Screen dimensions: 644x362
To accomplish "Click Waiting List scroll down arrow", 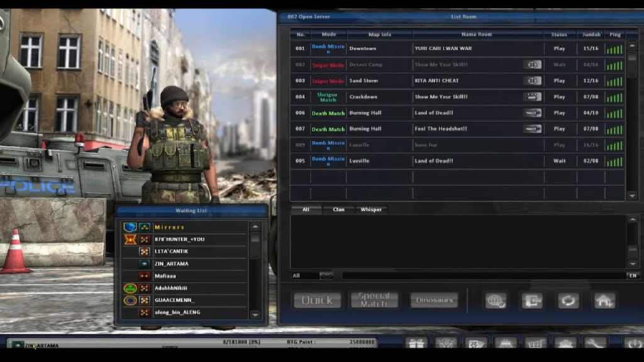I will (x=255, y=314).
